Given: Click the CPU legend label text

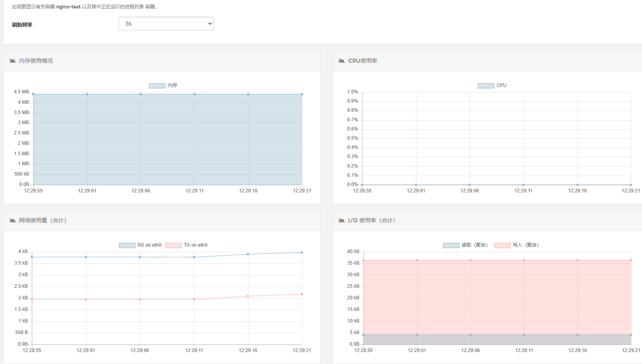Looking at the screenshot, I should 501,85.
